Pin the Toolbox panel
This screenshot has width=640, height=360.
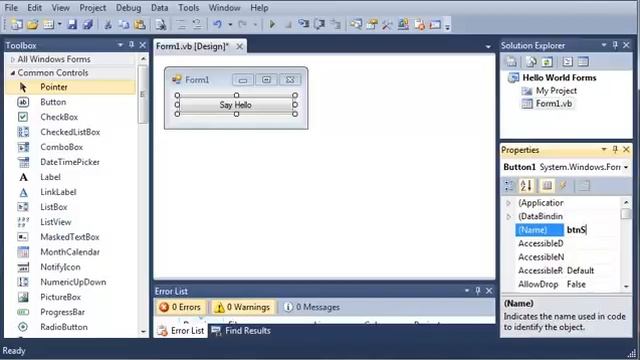coord(131,45)
